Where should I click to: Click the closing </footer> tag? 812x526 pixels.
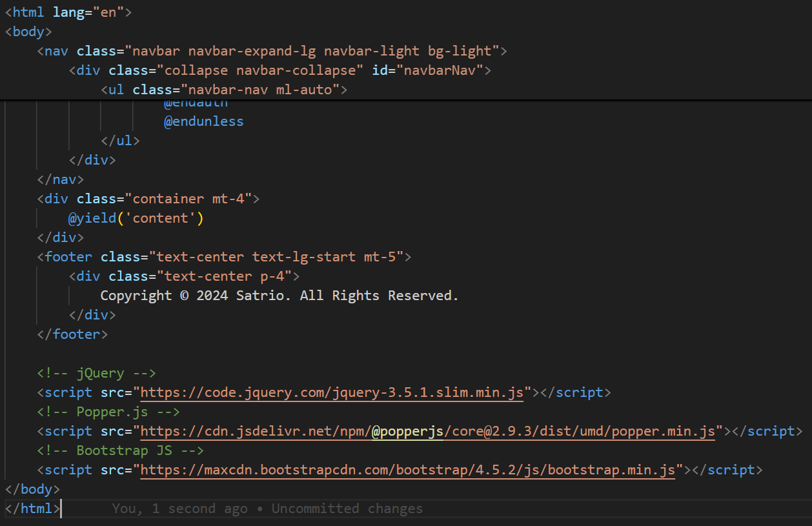pos(72,334)
